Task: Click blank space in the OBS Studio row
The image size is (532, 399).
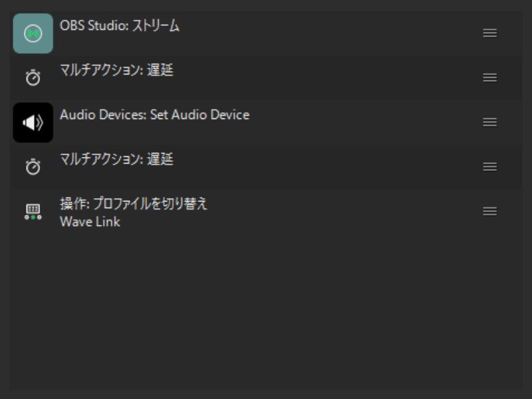Action: [x=332, y=33]
